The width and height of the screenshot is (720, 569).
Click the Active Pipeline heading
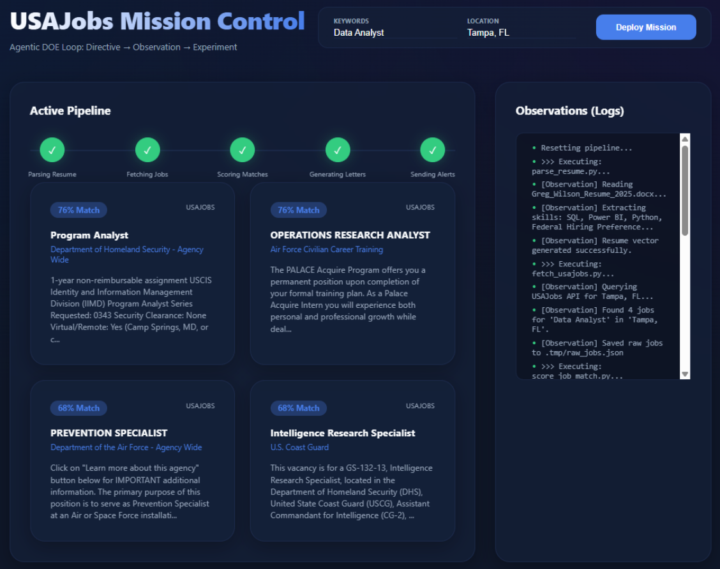[x=70, y=111]
